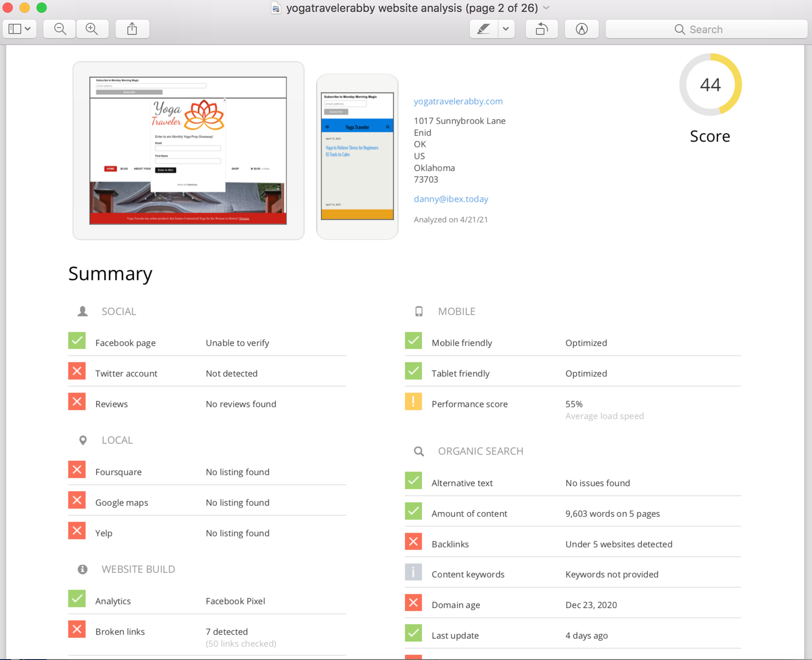
Task: Click the Social section person icon
Action: (83, 311)
